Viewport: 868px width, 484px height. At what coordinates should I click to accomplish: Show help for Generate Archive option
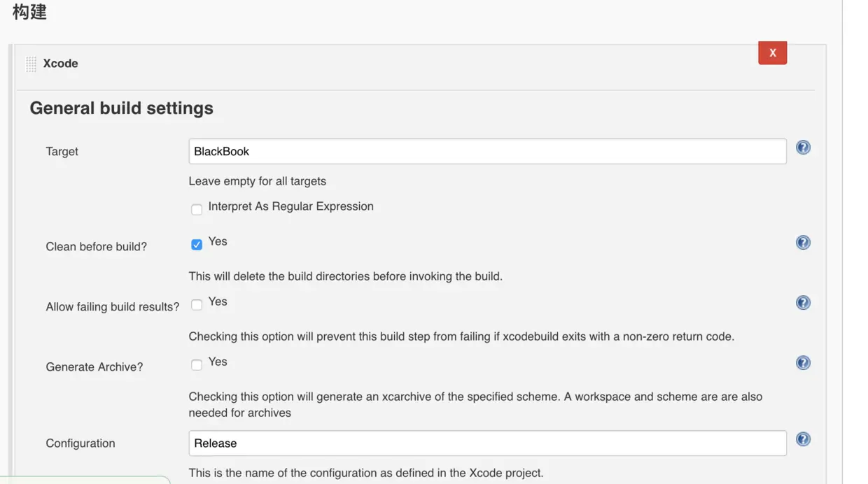pos(803,363)
